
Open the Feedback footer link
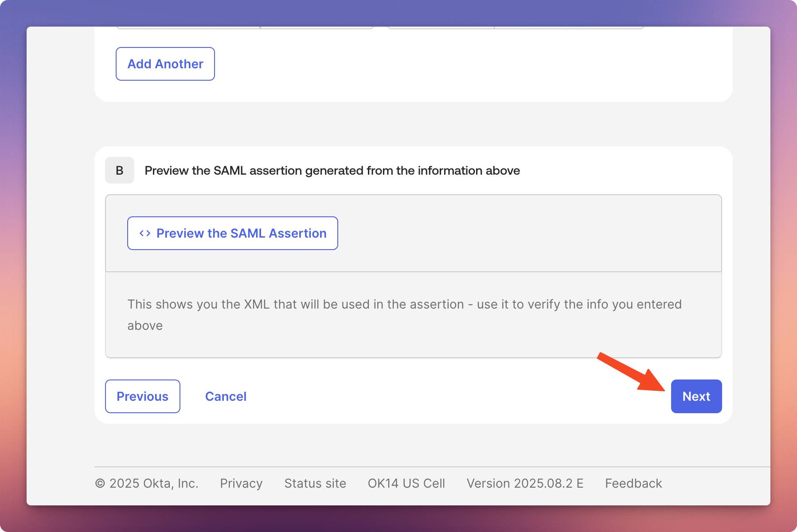coord(633,483)
